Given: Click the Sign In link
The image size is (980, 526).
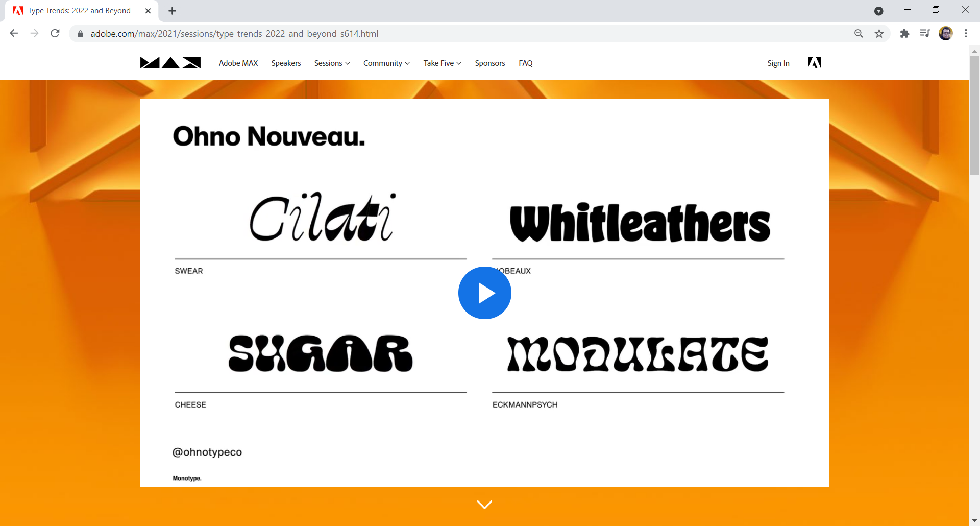Looking at the screenshot, I should (778, 63).
